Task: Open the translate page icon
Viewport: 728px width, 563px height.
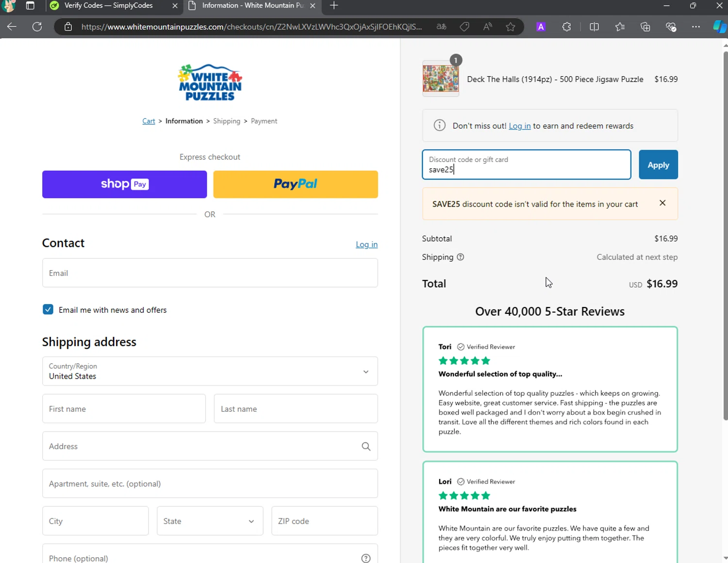Action: pos(441,27)
